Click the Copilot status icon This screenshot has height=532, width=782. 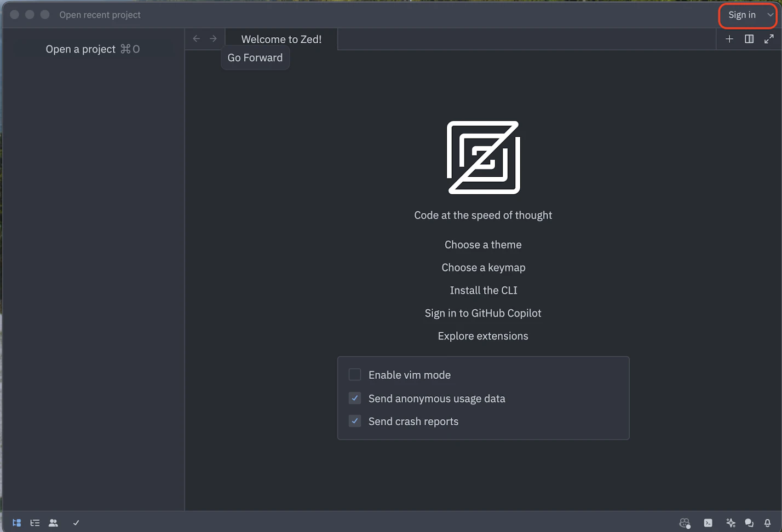pos(685,523)
